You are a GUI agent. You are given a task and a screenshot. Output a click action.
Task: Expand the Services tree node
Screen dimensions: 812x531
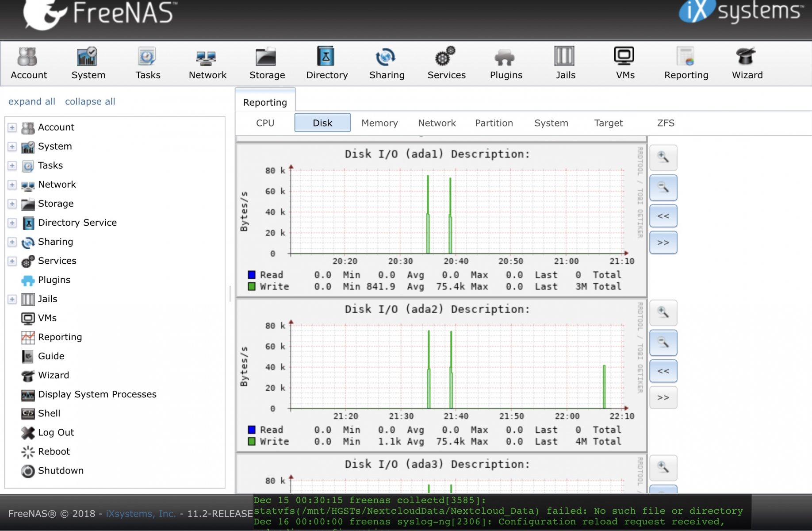coord(12,261)
